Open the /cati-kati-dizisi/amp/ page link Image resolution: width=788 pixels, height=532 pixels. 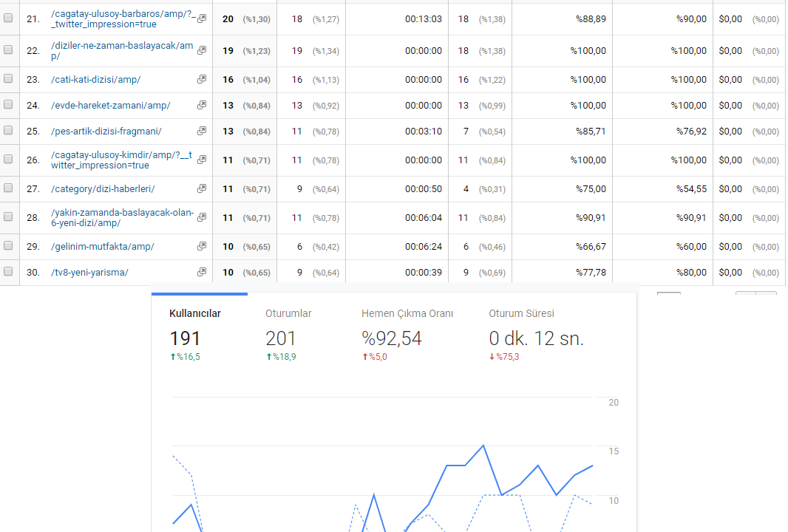click(x=95, y=79)
